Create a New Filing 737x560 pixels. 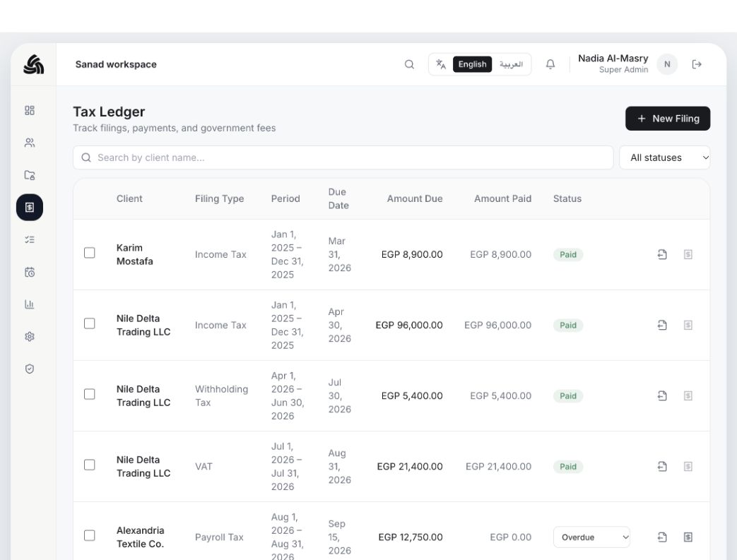tap(668, 119)
